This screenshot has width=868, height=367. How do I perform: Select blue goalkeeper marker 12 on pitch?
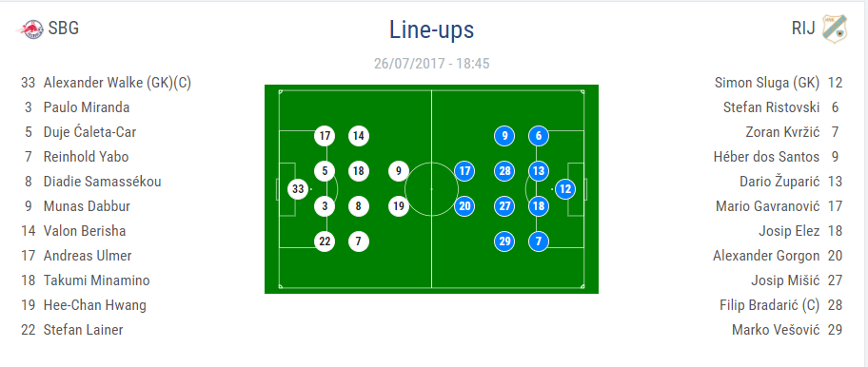pos(564,189)
